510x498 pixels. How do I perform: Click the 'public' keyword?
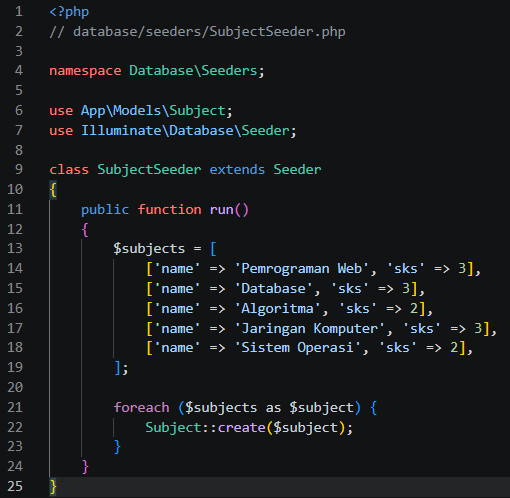tap(105, 210)
